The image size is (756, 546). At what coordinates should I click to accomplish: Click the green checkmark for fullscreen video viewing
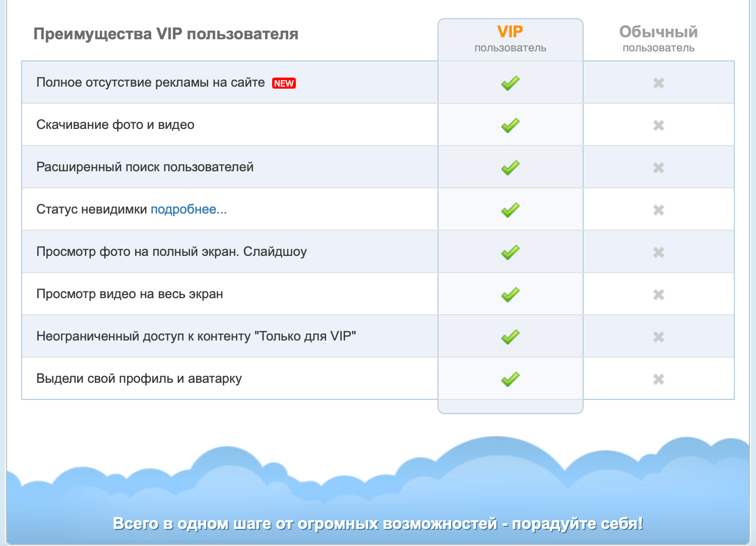coord(510,294)
